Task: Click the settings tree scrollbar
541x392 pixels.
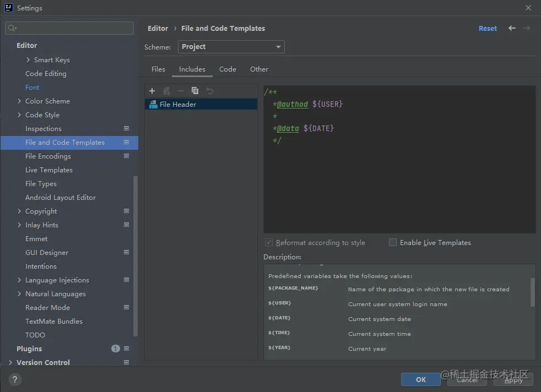Action: pos(136,256)
